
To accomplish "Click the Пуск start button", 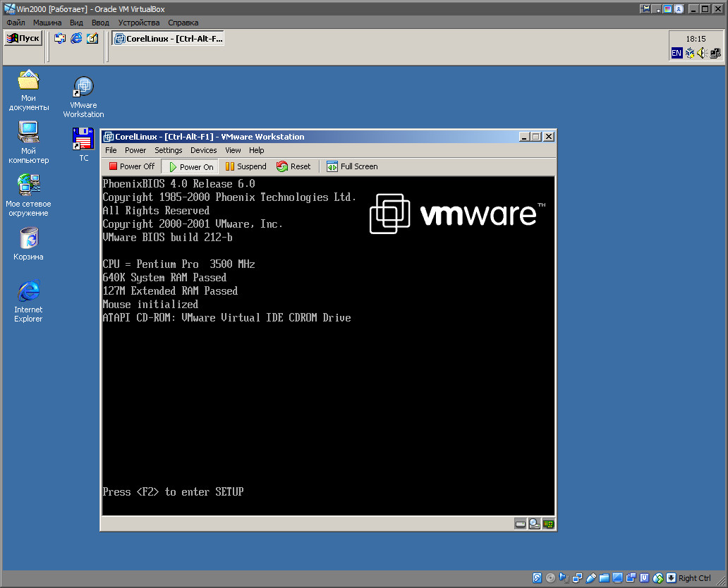I will [23, 38].
